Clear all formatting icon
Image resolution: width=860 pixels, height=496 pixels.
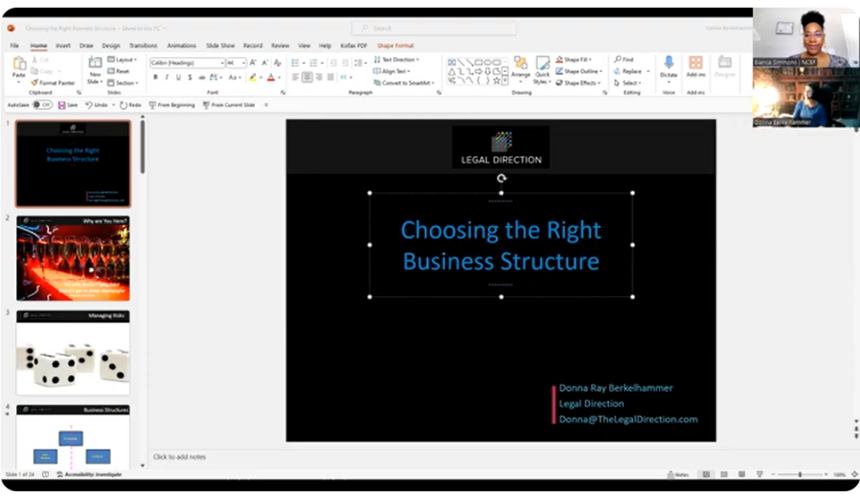click(x=278, y=63)
